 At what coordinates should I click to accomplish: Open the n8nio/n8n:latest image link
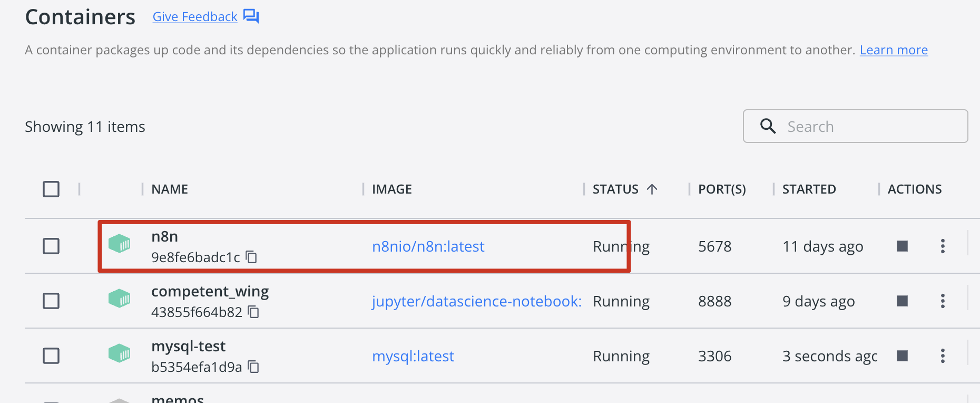(428, 246)
